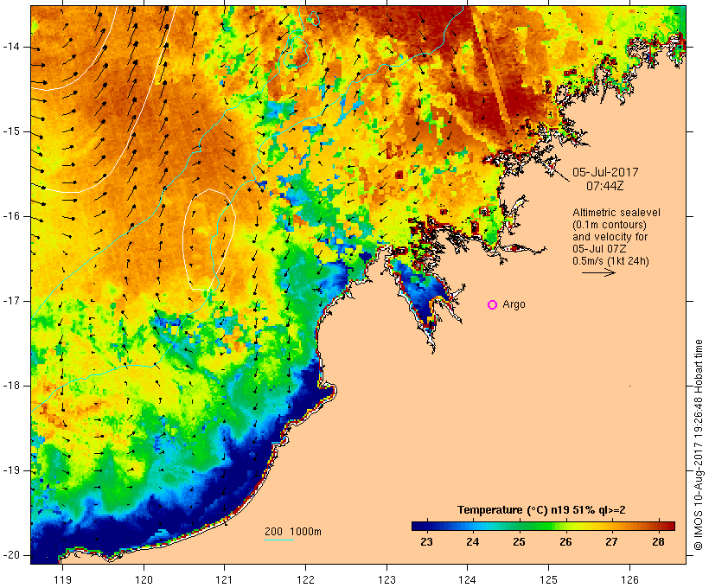Click the 'Argo' label text
The height and width of the screenshot is (588, 709).
pyautogui.click(x=514, y=305)
